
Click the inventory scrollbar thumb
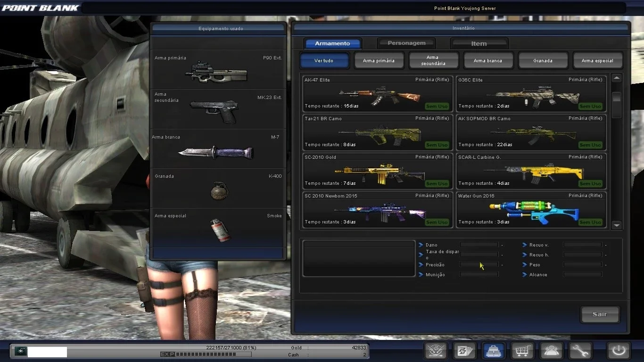click(x=617, y=105)
